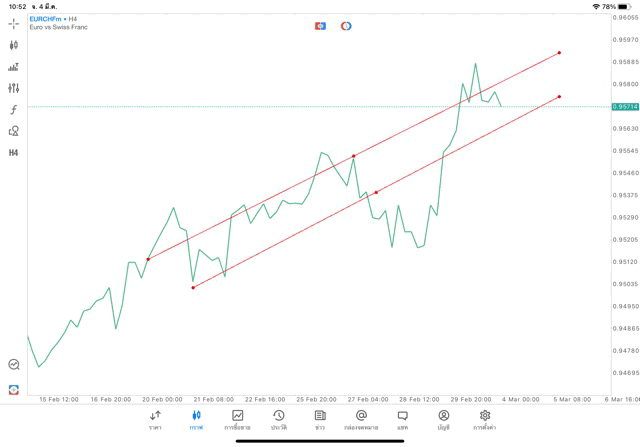Open the drawing objects shapes tool

(14, 131)
